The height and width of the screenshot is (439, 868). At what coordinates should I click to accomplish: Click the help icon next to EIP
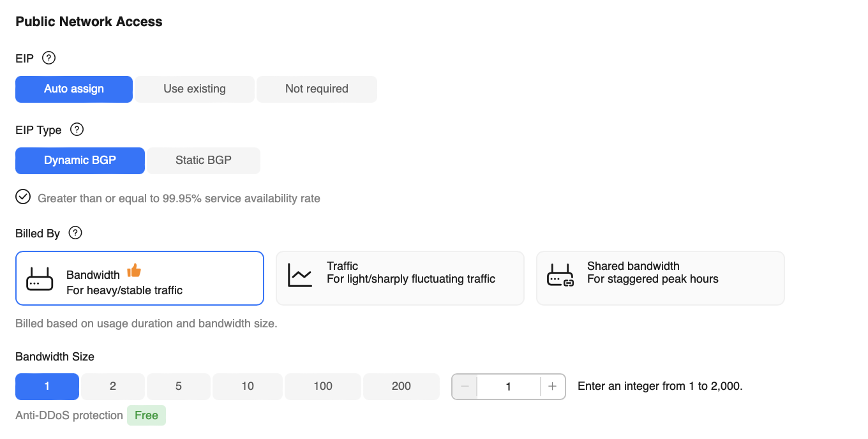point(49,58)
